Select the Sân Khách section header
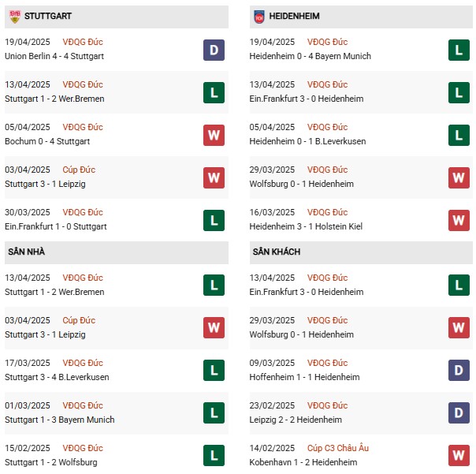Image resolution: width=476 pixels, height=474 pixels. pyautogui.click(x=276, y=252)
